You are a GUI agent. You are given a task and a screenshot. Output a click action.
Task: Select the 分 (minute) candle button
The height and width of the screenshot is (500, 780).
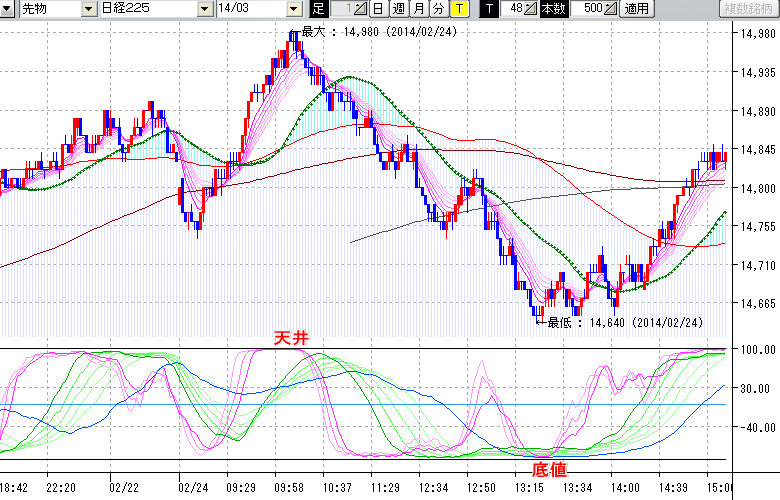[438, 9]
